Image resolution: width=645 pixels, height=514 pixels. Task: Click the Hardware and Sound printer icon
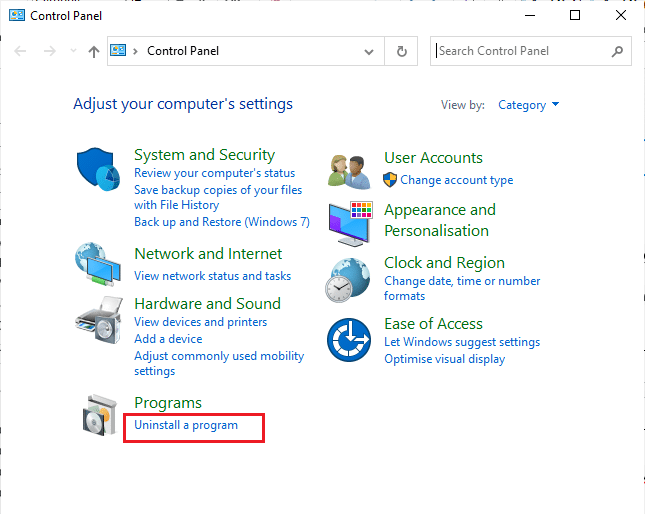click(x=100, y=320)
